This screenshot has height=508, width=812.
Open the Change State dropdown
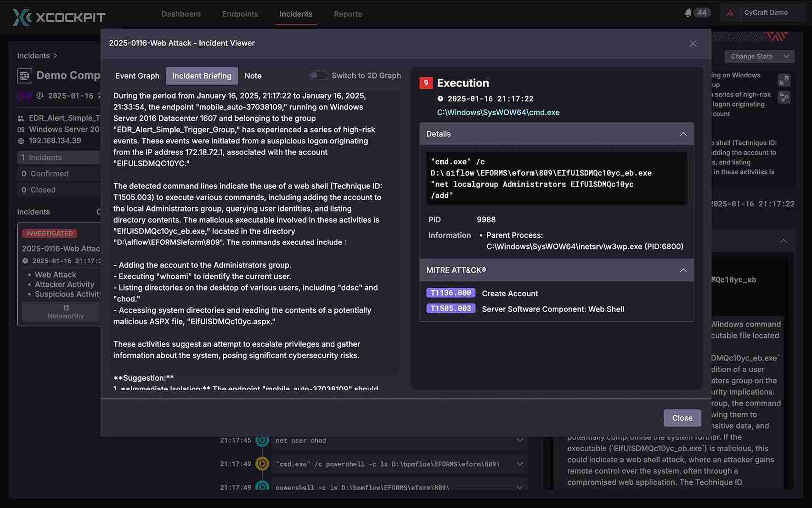tap(759, 56)
